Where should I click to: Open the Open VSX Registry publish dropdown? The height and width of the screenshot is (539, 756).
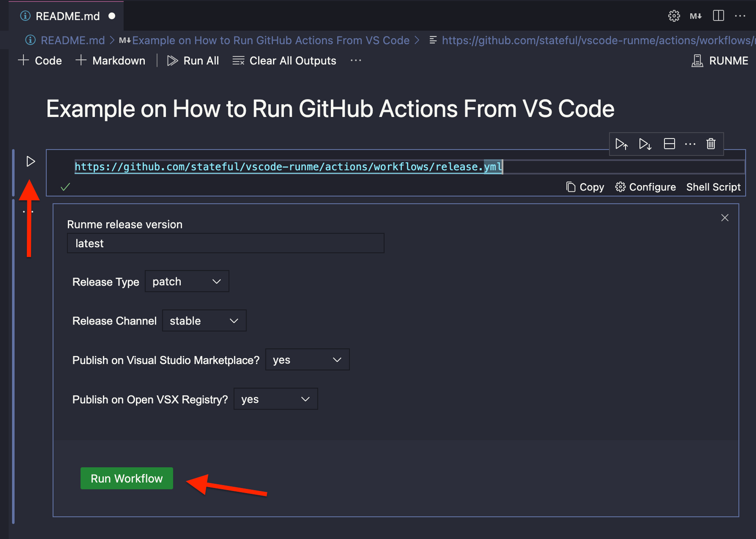(276, 399)
